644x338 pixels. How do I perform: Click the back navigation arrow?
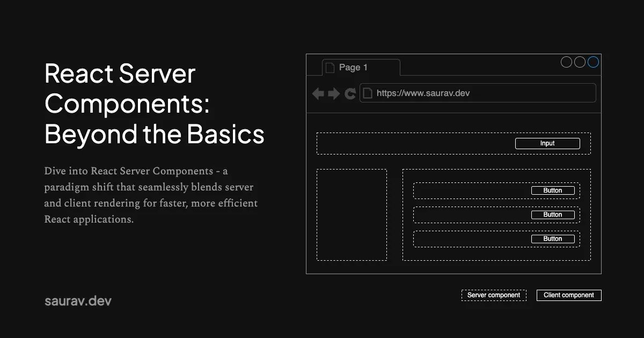(318, 93)
